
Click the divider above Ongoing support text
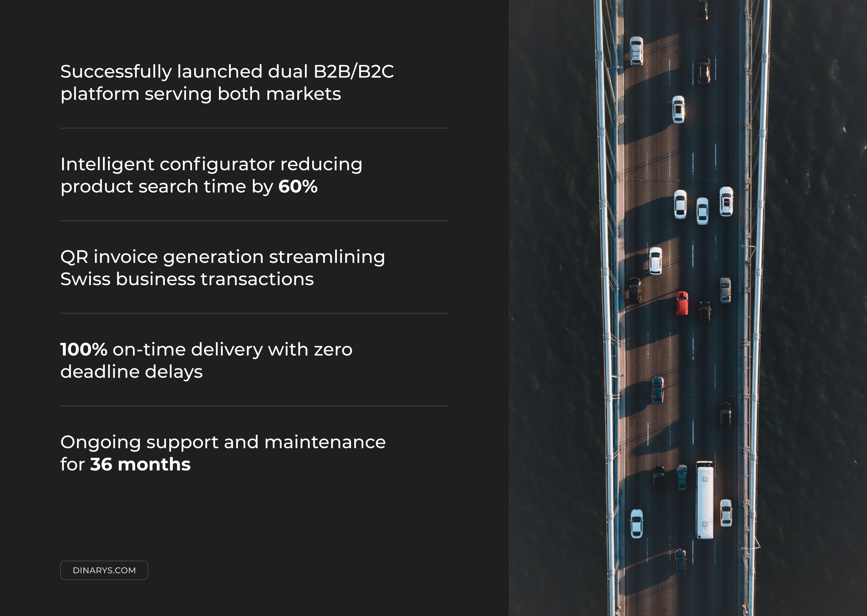pyautogui.click(x=254, y=406)
